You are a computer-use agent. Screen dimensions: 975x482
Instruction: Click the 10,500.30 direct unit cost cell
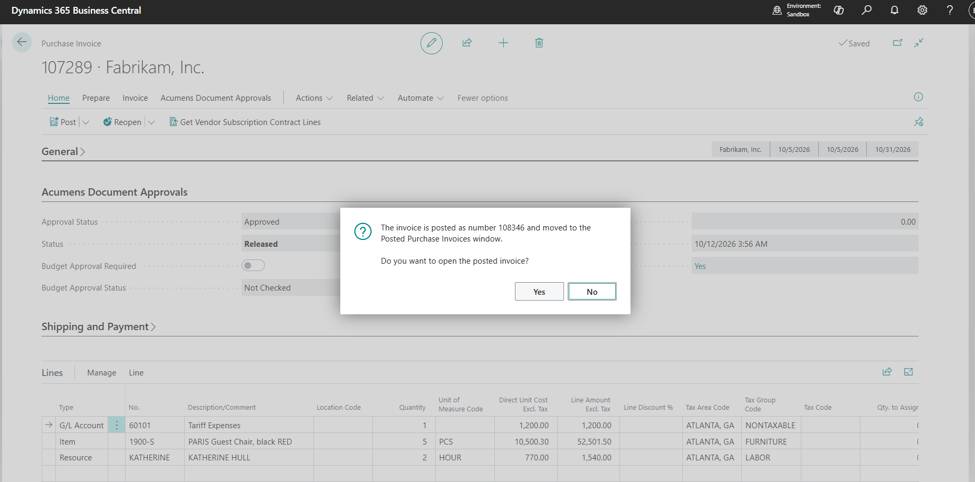pyautogui.click(x=526, y=442)
